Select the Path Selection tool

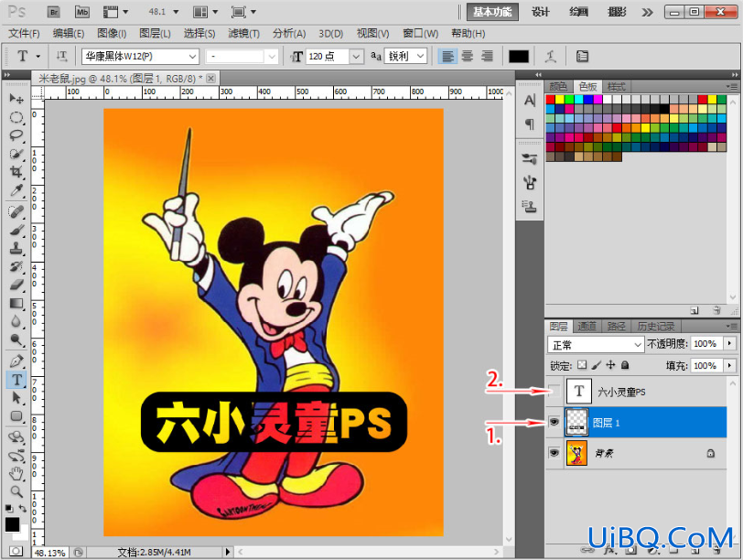coord(16,397)
